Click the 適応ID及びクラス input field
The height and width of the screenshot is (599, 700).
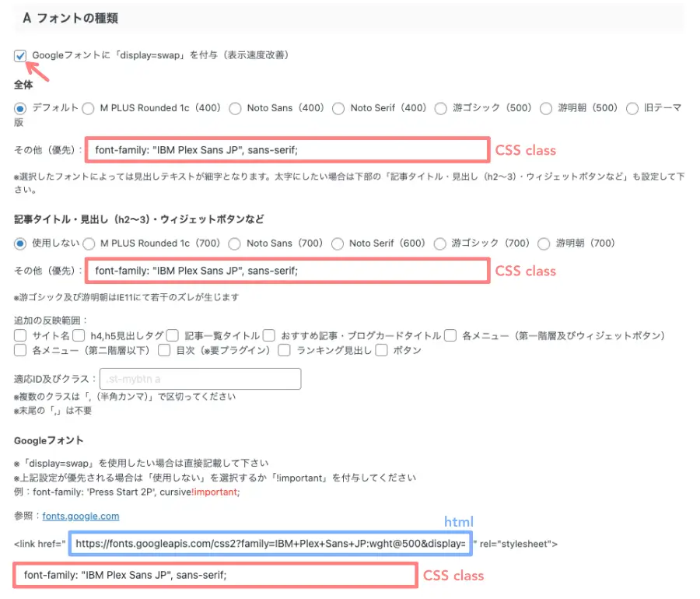201,379
